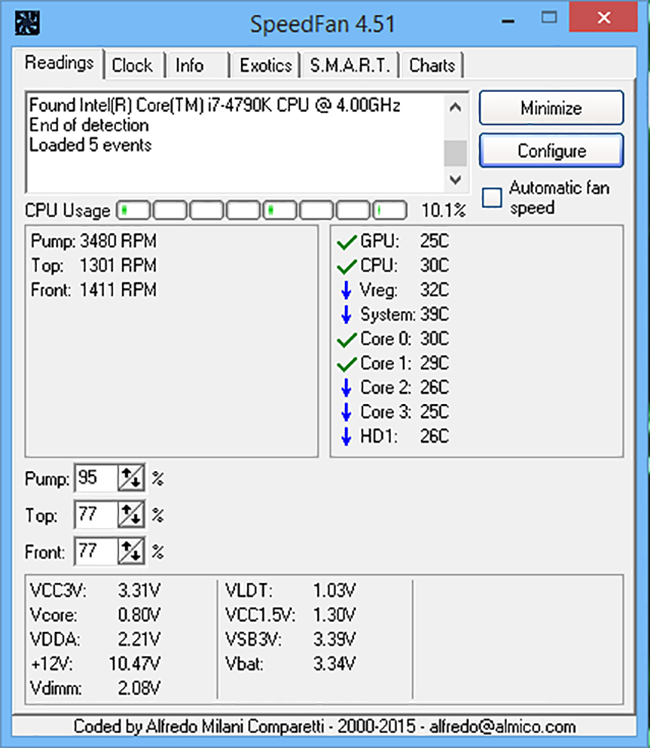The image size is (650, 748).
Task: Click the 'Loaded 5 events' log line
Action: click(x=90, y=145)
